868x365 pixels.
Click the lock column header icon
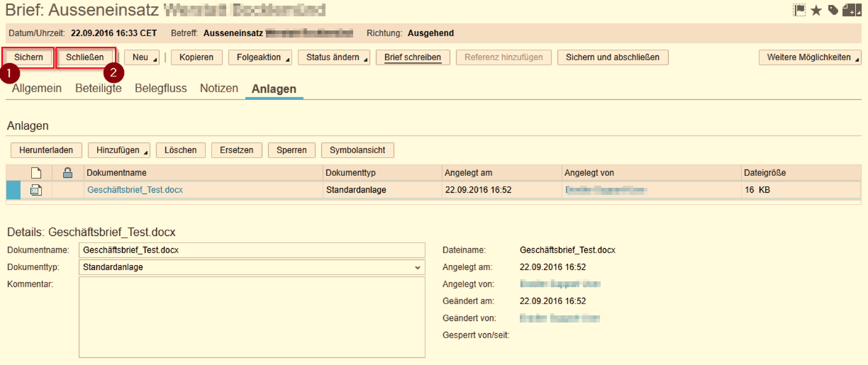[x=68, y=172]
